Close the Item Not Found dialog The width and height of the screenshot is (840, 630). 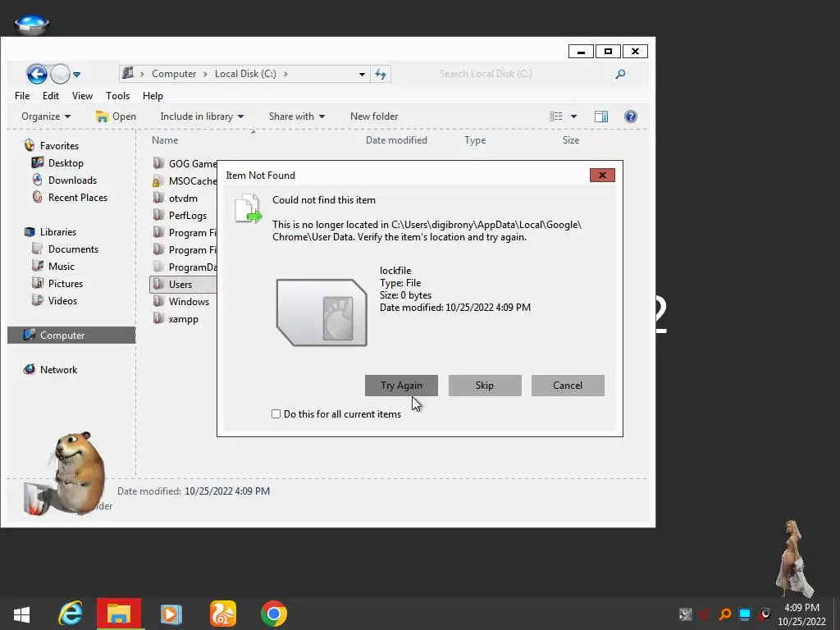[x=602, y=176]
